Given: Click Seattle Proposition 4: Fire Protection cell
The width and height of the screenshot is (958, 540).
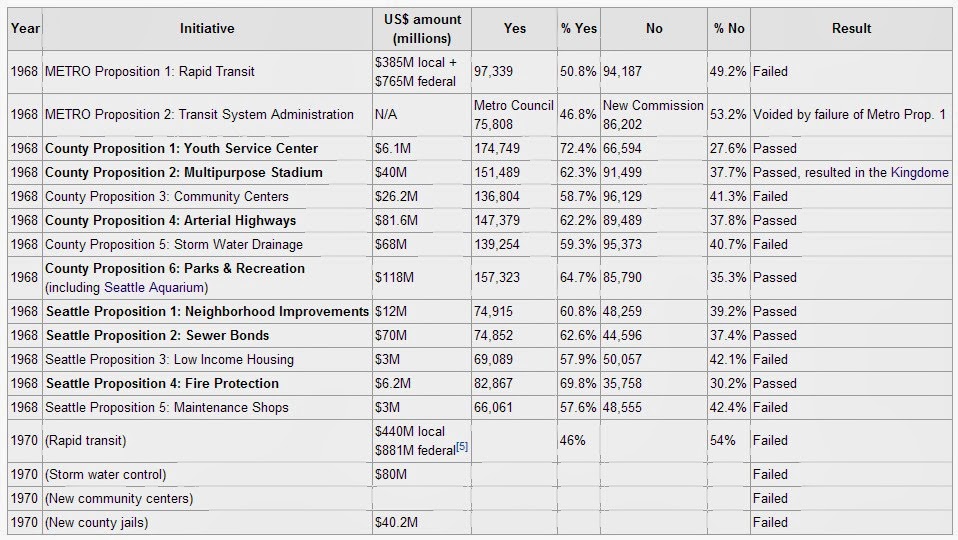Looking at the screenshot, I should coord(163,383).
